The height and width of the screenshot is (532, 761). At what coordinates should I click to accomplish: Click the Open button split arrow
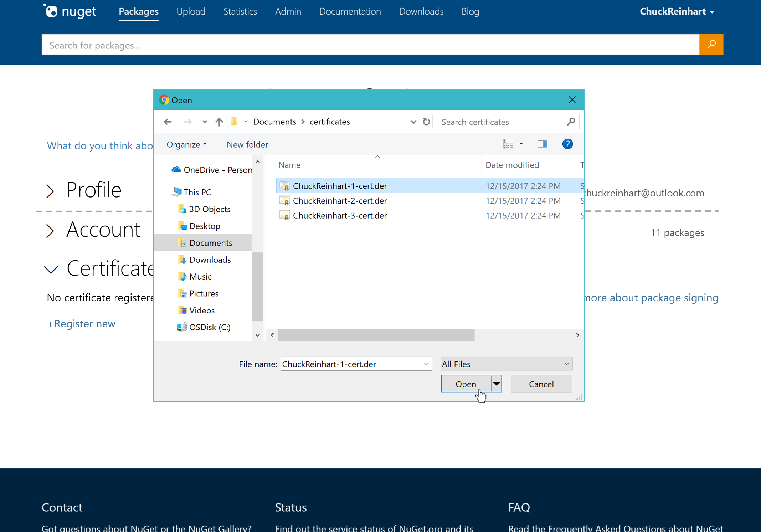click(496, 384)
